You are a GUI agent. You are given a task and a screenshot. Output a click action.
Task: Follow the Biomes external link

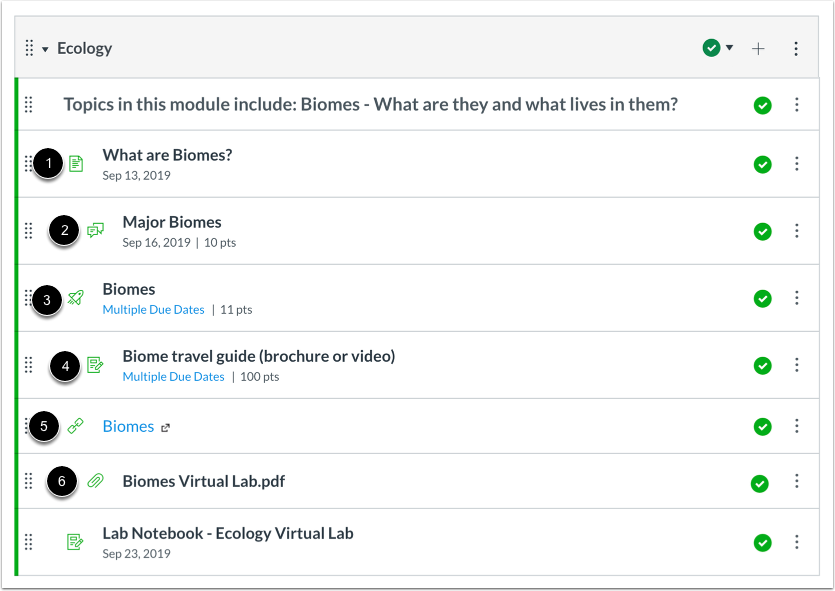tap(128, 425)
